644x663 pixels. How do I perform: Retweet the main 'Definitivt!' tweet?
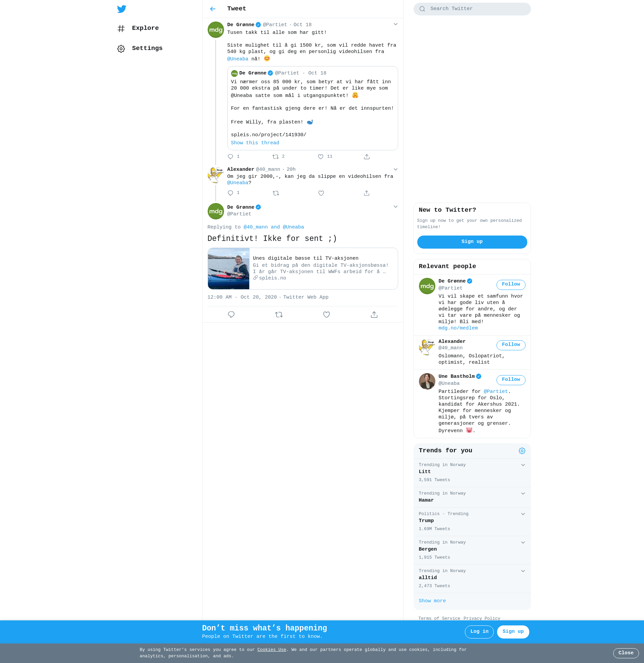[x=279, y=315]
